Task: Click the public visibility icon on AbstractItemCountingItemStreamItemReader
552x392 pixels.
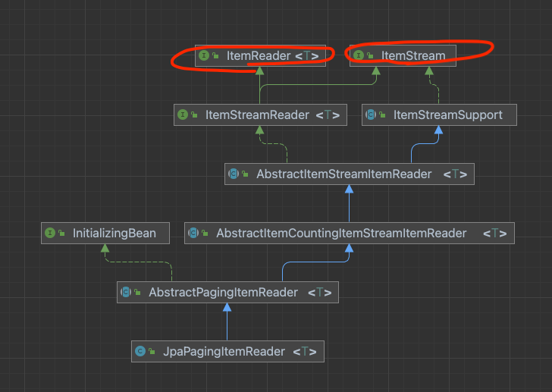Action: pos(205,234)
